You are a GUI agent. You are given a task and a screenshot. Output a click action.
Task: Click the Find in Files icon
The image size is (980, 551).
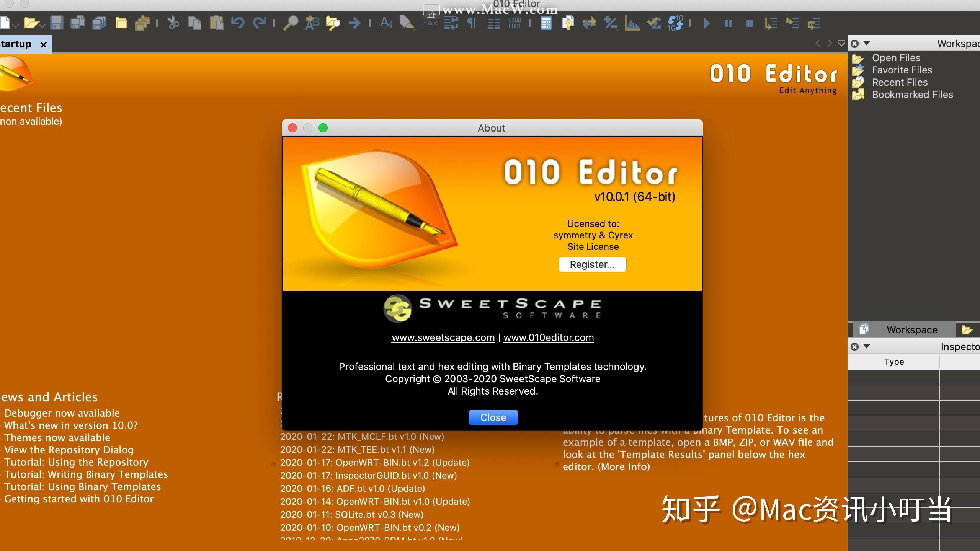coord(333,23)
